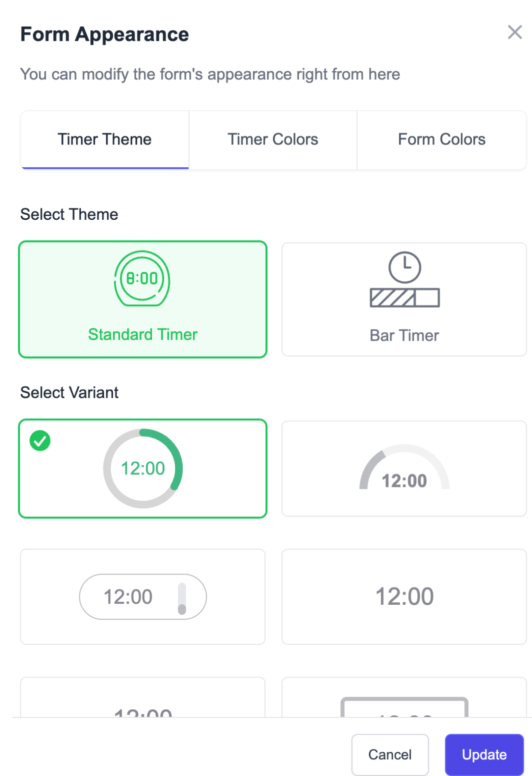Close the Form Appearance dialog
Image resolution: width=532 pixels, height=776 pixels.
pyautogui.click(x=515, y=32)
